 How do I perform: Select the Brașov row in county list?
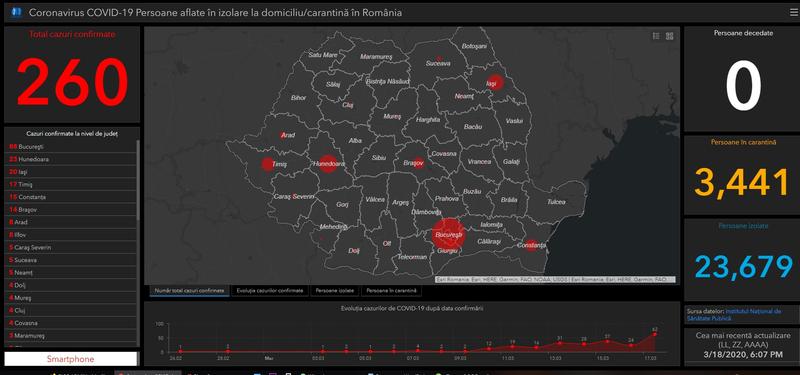(70, 210)
